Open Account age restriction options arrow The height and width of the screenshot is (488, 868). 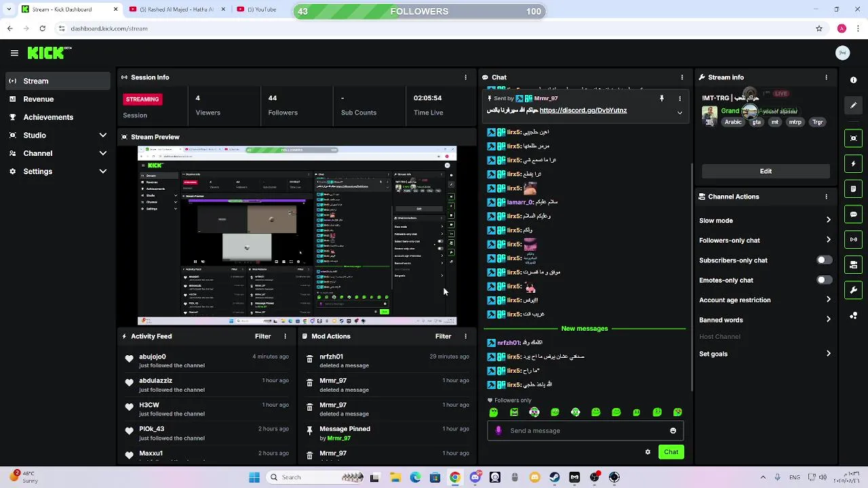(x=828, y=300)
